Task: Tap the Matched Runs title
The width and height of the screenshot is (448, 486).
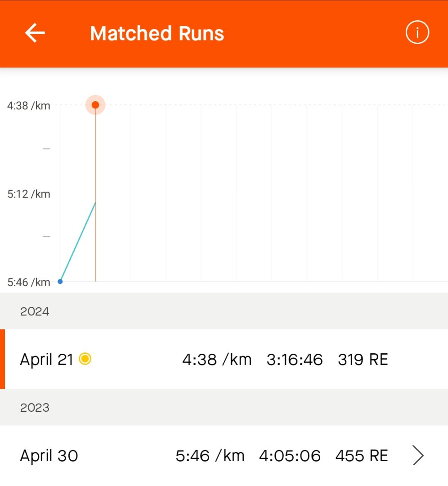Action: pyautogui.click(x=157, y=33)
